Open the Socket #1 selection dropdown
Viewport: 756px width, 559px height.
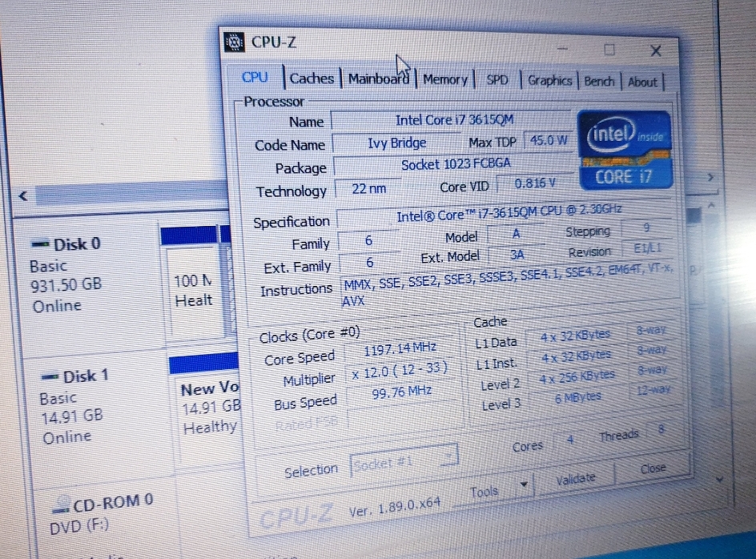tap(404, 463)
